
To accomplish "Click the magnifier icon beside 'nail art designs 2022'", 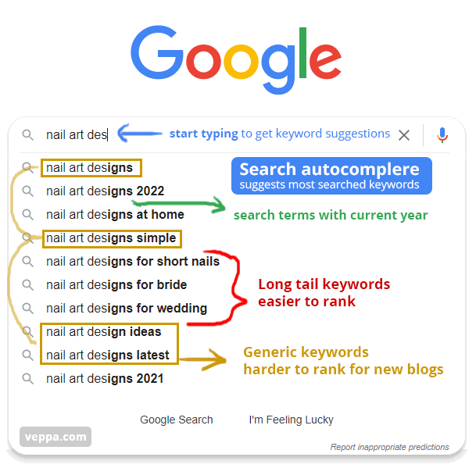I will [28, 191].
